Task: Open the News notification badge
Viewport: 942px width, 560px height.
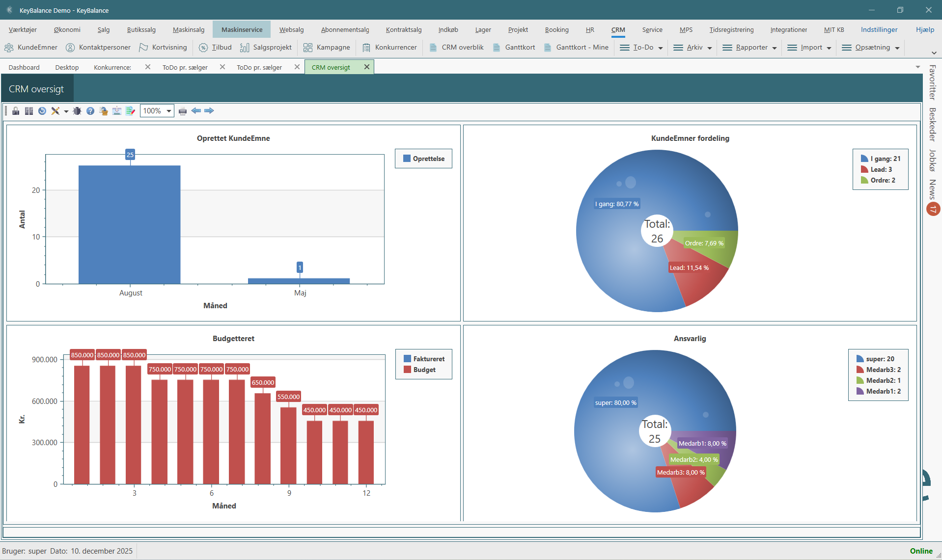Action: coord(933,209)
